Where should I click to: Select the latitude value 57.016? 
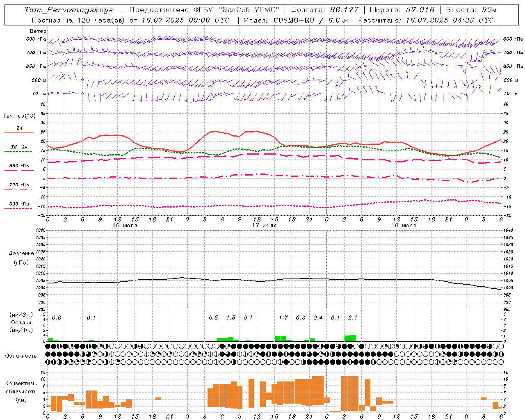[x=420, y=10]
